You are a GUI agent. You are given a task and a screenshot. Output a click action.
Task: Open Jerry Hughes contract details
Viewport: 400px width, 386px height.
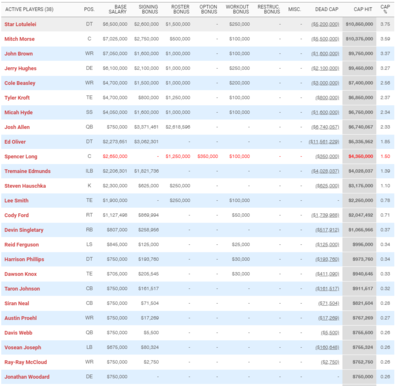coord(20,68)
